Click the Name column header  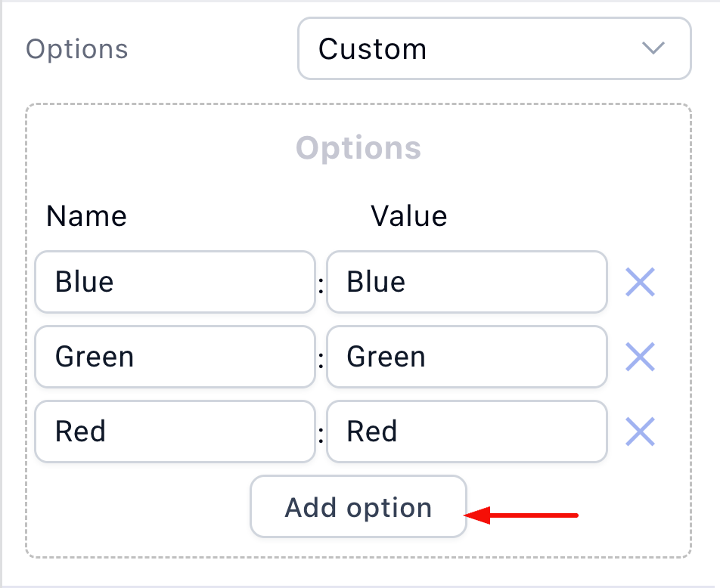(x=86, y=217)
